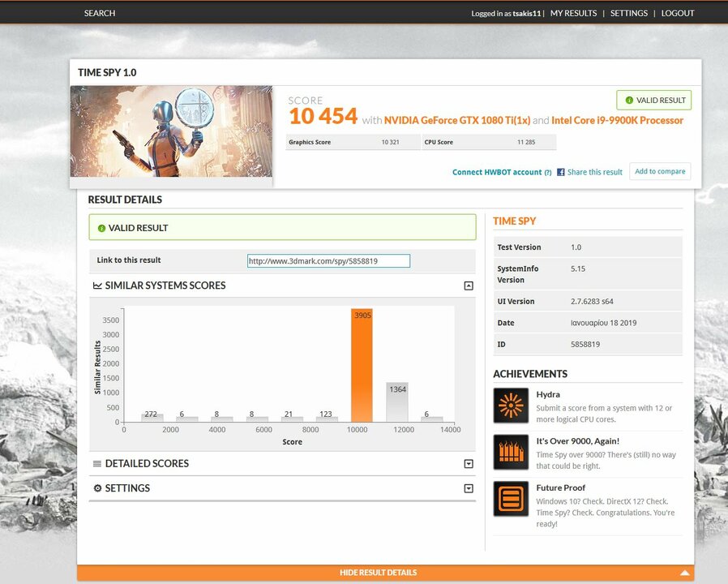The height and width of the screenshot is (584, 728).
Task: Click the Time Spy benchmark thumbnail
Action: point(171,131)
